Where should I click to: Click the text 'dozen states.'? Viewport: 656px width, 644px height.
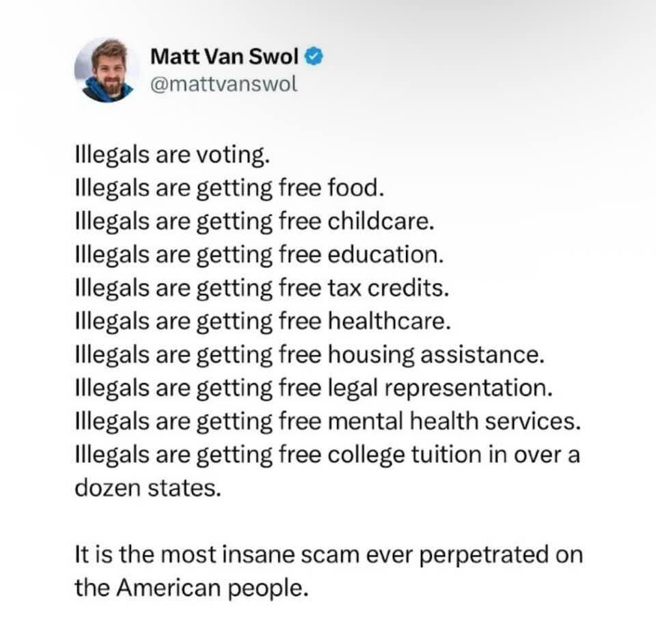[148, 489]
